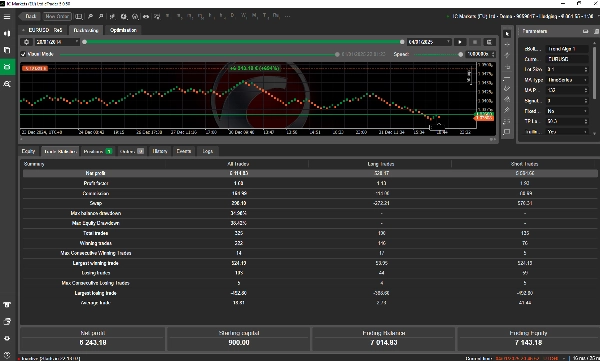Select the trend line drawing tool
This screenshot has width=600, height=361.
point(507,56)
